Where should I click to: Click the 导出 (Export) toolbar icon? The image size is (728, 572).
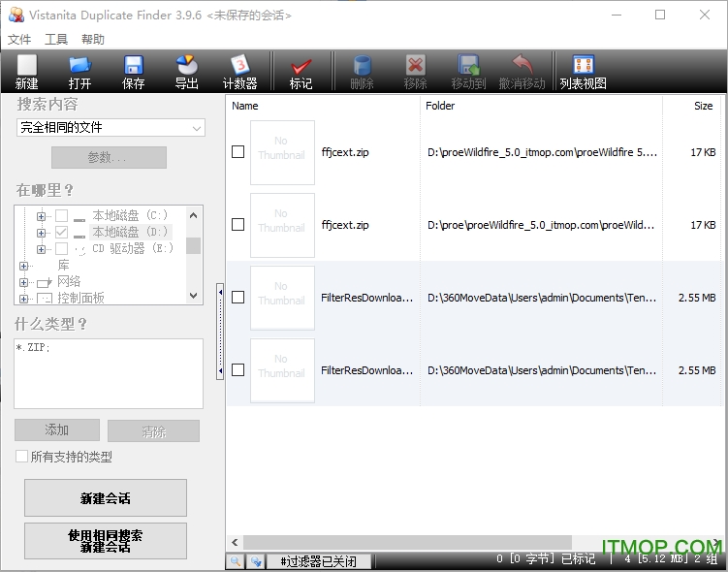pyautogui.click(x=187, y=71)
